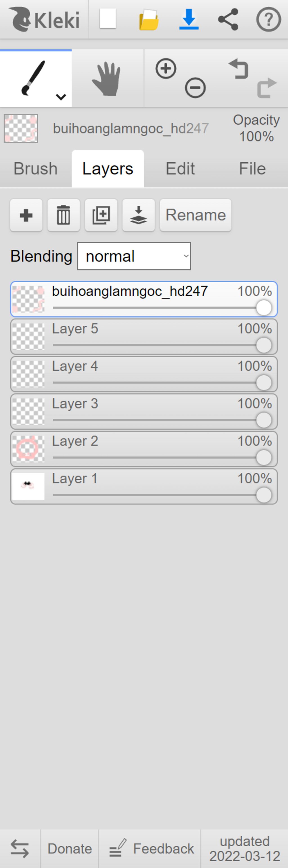Viewport: 288px width, 868px height.
Task: Expand the brush tool chevron
Action: click(61, 97)
